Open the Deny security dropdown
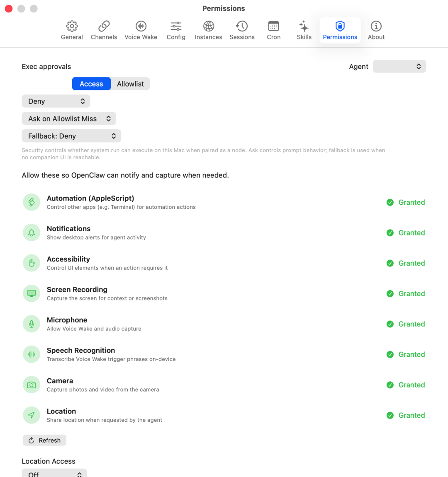This screenshot has height=477, width=448. coord(56,101)
